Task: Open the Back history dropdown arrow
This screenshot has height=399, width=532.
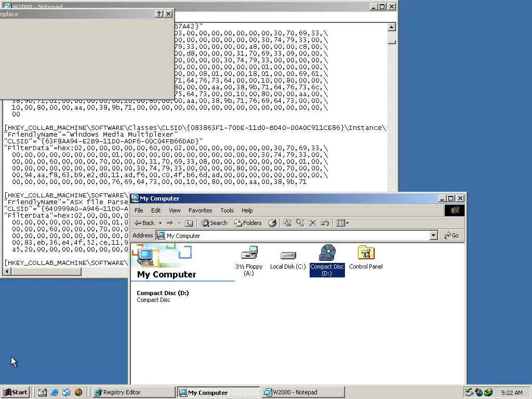Action: (x=160, y=223)
